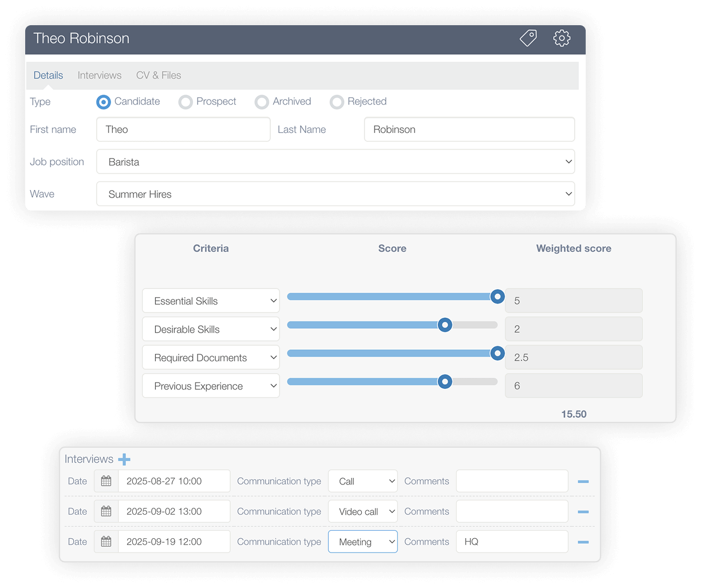This screenshot has height=588, width=702.
Task: Open calendar for 2025-08-27 interview date
Action: click(106, 481)
